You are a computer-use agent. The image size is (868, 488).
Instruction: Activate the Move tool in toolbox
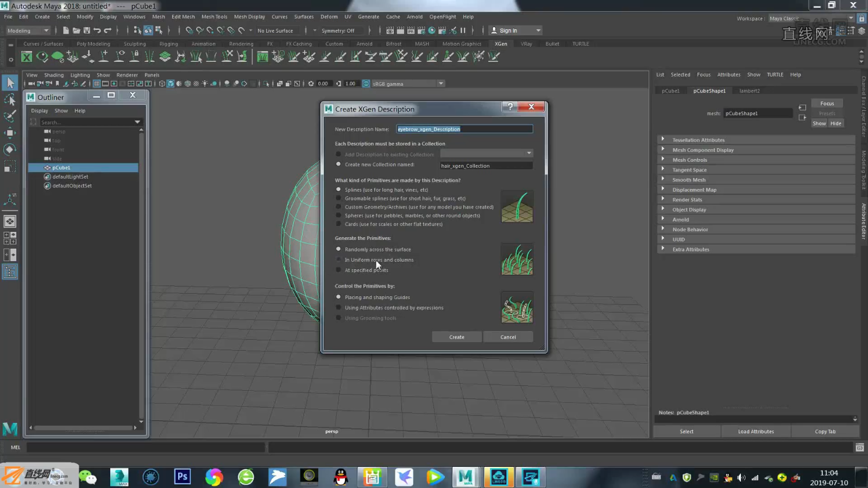pyautogui.click(x=10, y=132)
